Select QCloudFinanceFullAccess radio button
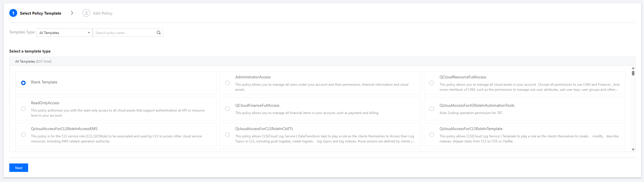Screen dimensions: 644x182 click(x=227, y=109)
